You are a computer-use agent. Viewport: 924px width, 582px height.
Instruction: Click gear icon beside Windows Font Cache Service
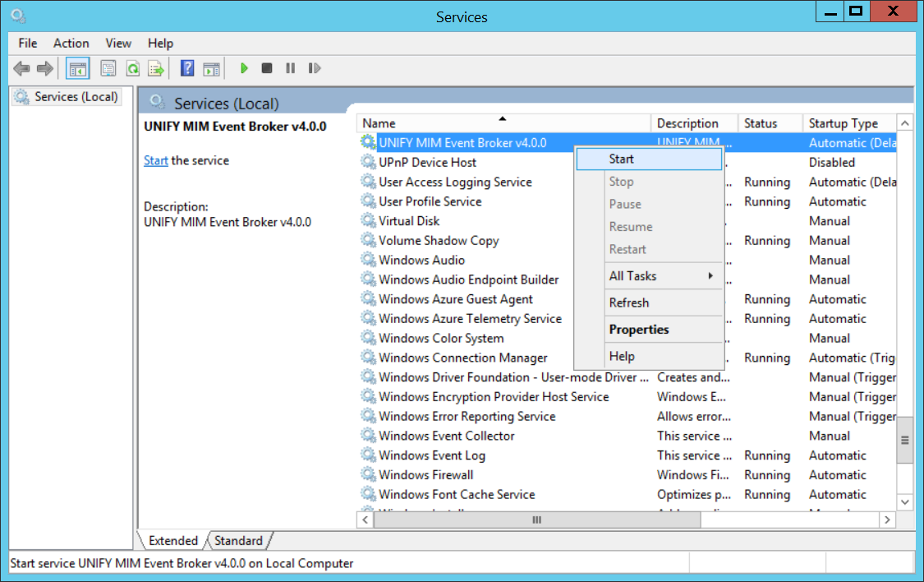pyautogui.click(x=368, y=493)
